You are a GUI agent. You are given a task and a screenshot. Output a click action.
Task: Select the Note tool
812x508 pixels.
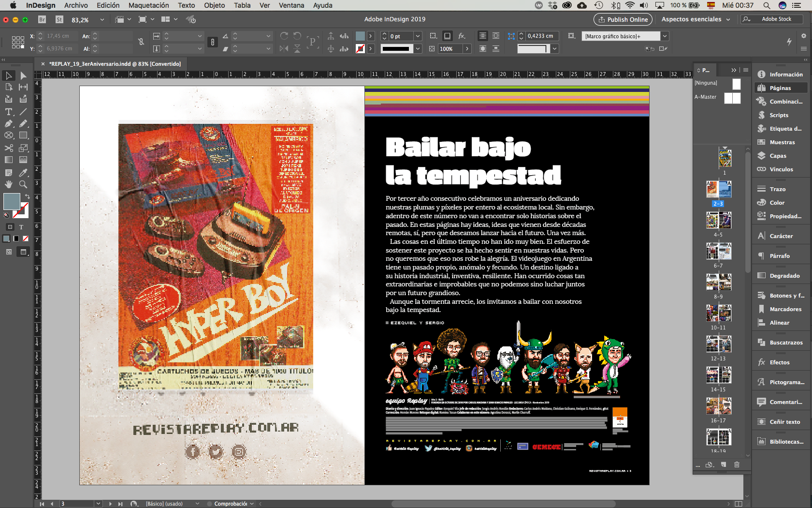coord(9,173)
